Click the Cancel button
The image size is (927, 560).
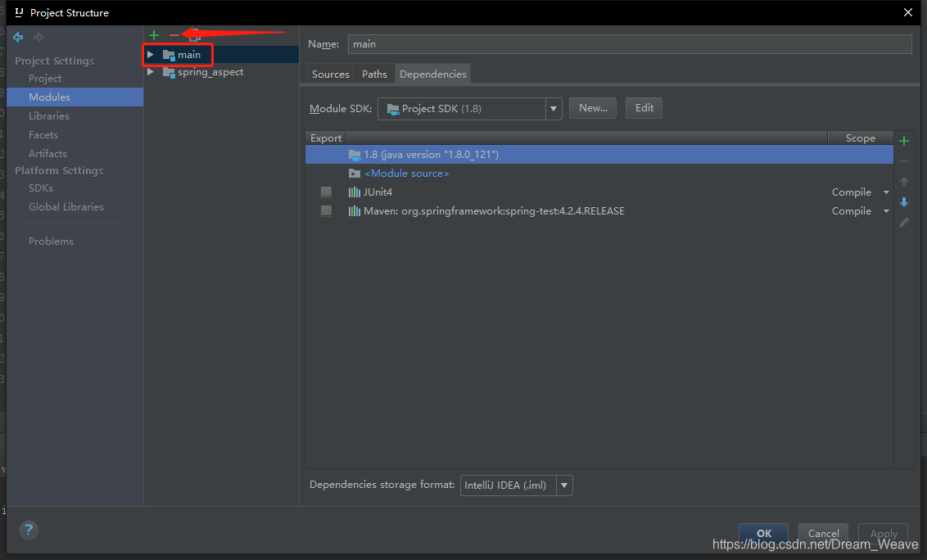coord(823,533)
